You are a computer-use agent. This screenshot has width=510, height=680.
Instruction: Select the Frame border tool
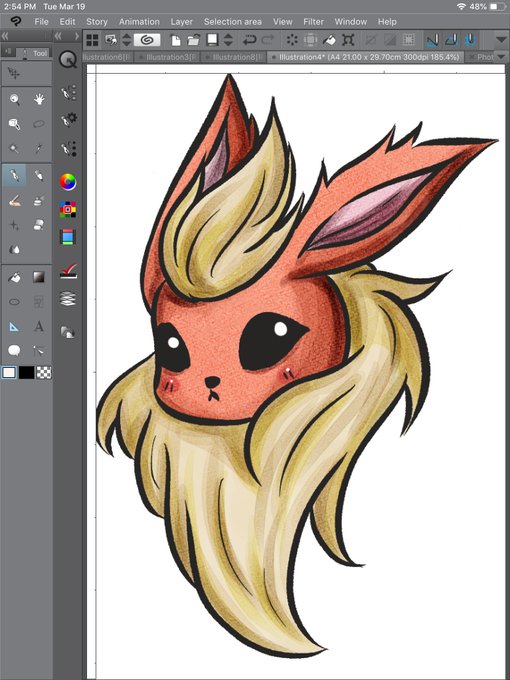39,301
